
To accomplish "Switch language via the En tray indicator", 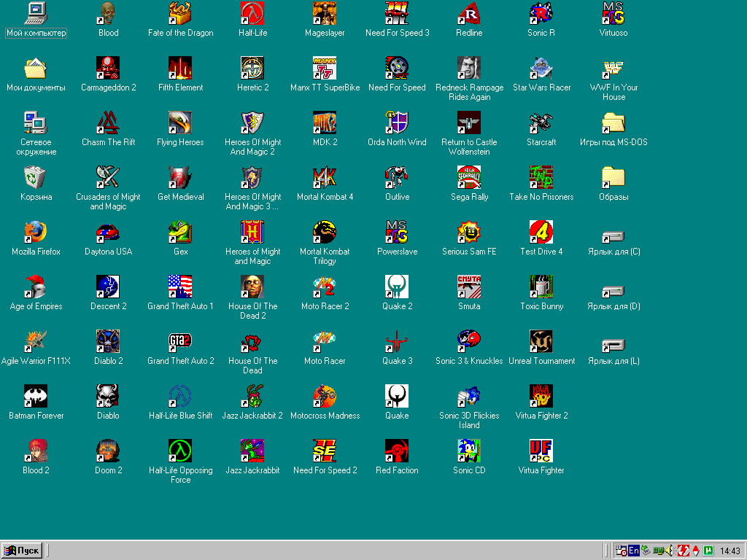I will (x=634, y=551).
